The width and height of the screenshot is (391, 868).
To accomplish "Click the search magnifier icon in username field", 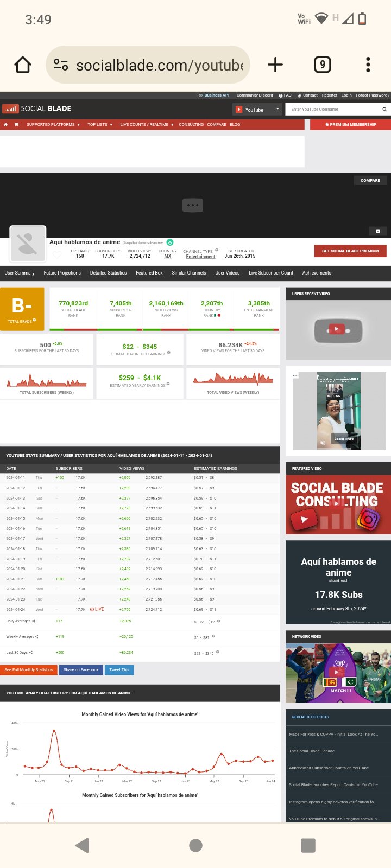I will (x=384, y=110).
